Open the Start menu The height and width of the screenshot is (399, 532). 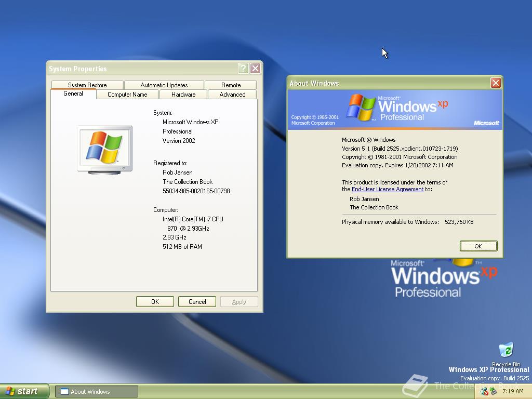[x=24, y=391]
